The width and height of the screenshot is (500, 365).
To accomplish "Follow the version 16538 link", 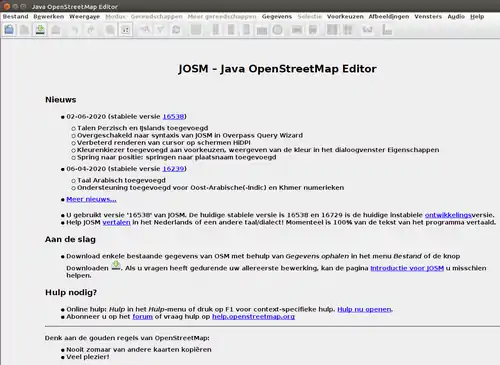I will click(x=173, y=116).
